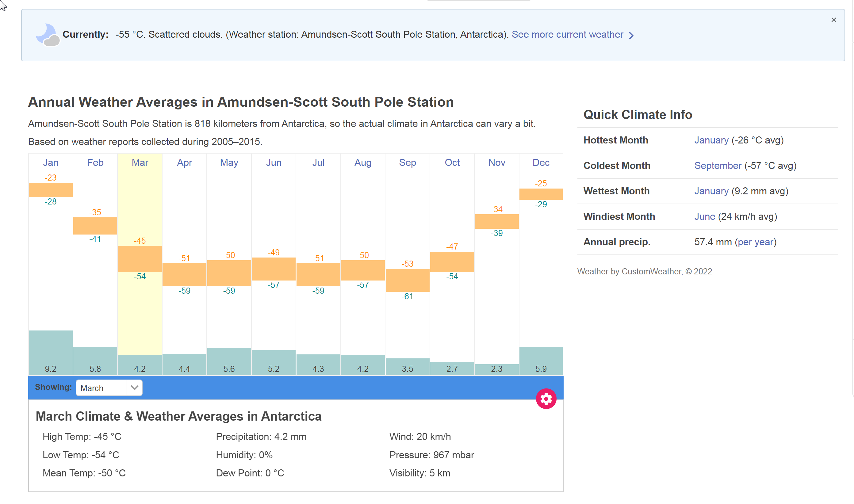Click November low temperature -39
Viewport: 854px width, 504px height.
pyautogui.click(x=496, y=233)
